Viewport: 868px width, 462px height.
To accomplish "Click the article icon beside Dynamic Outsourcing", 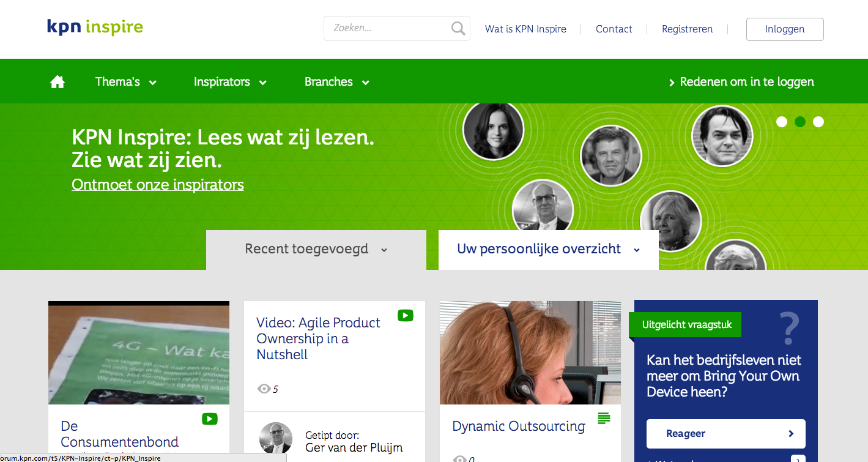I will pos(604,419).
